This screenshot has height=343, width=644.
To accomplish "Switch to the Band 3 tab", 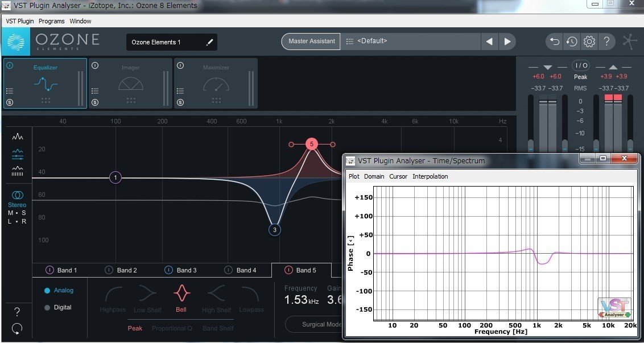I will click(180, 270).
